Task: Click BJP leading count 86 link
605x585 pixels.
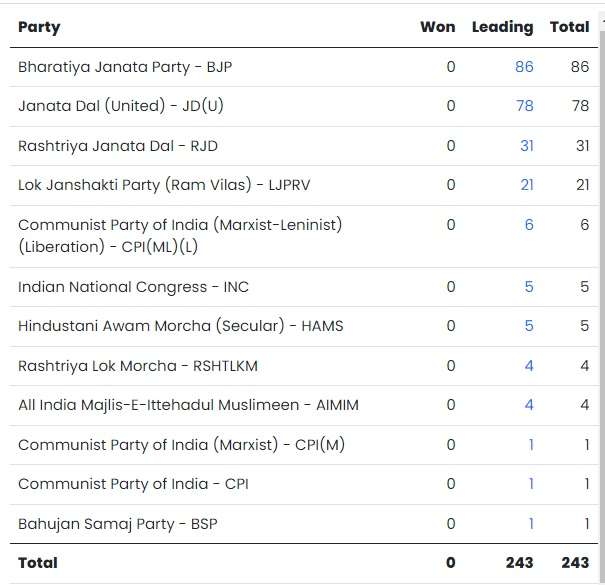Action: (x=524, y=67)
